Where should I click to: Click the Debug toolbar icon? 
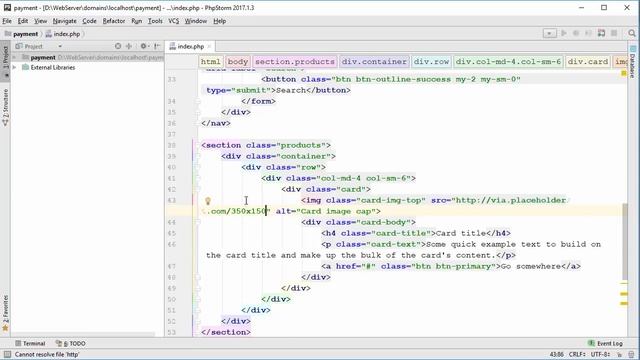click(576, 33)
